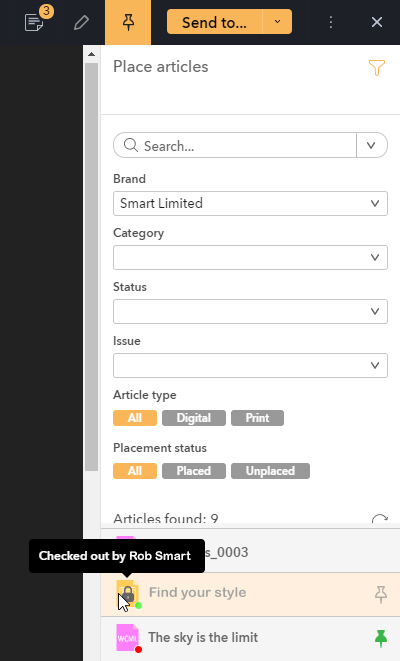The height and width of the screenshot is (661, 400).
Task: Click the Send to... button
Action: pos(215,22)
